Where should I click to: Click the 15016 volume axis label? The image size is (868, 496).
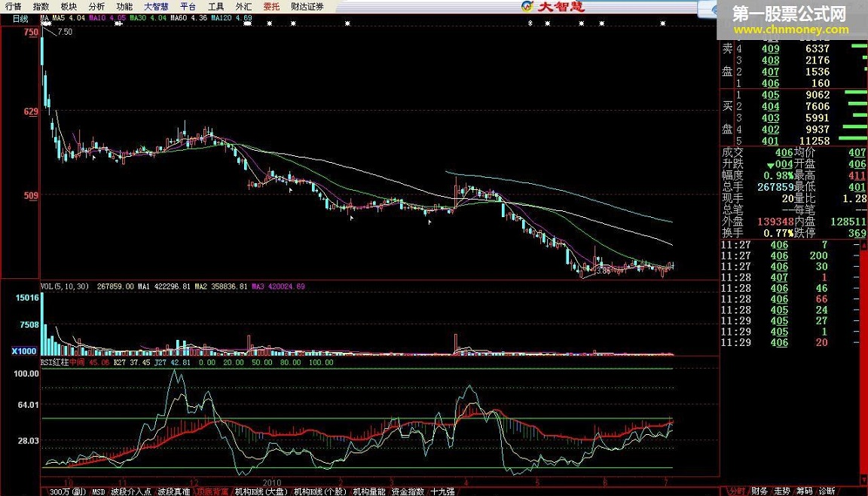click(x=27, y=298)
